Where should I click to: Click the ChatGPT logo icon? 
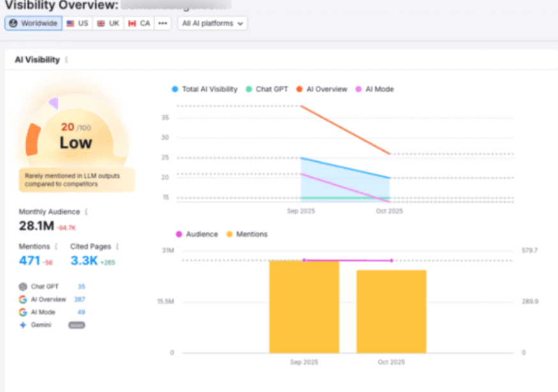[x=23, y=286]
